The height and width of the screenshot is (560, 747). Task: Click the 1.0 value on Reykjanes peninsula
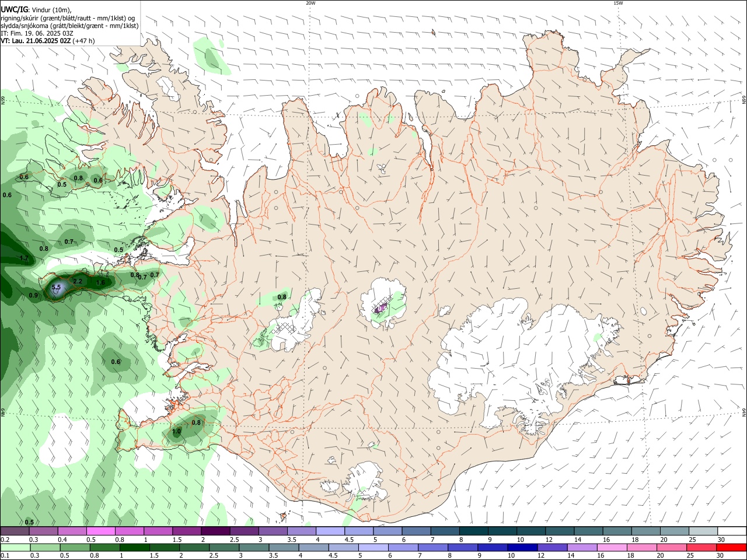(176, 432)
